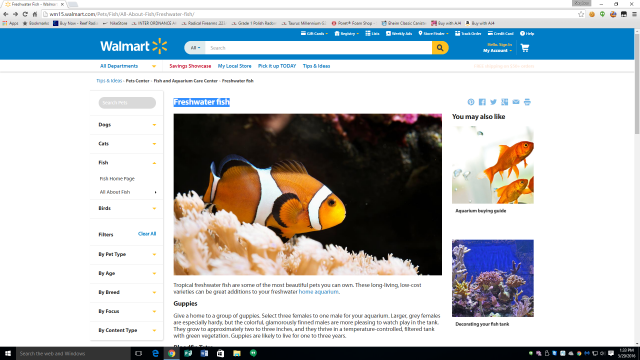
Task: Click browser forward arrow
Action: tap(16, 14)
